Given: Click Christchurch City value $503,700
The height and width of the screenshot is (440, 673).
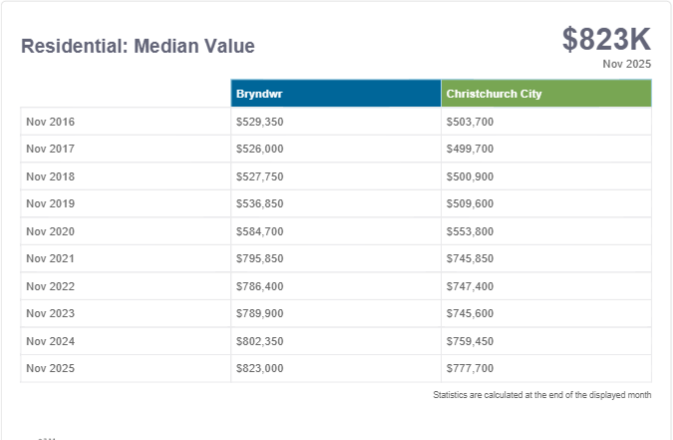Looking at the screenshot, I should (x=470, y=122).
